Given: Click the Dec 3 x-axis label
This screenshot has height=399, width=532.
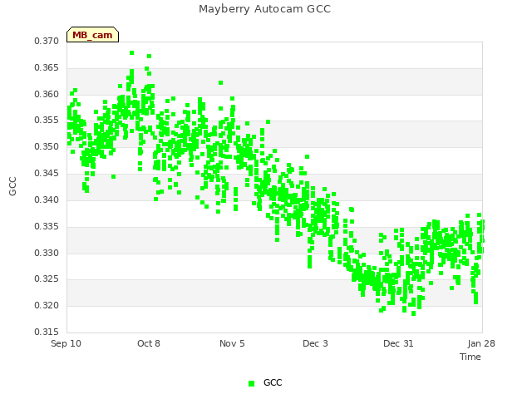Looking at the screenshot, I should pos(315,343).
